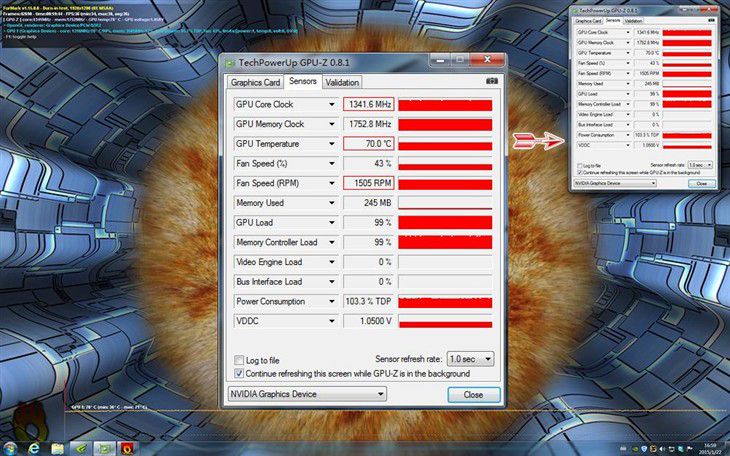Expand the VDDC sensor dropdown
Viewport: 730px width, 456px height.
click(x=331, y=321)
